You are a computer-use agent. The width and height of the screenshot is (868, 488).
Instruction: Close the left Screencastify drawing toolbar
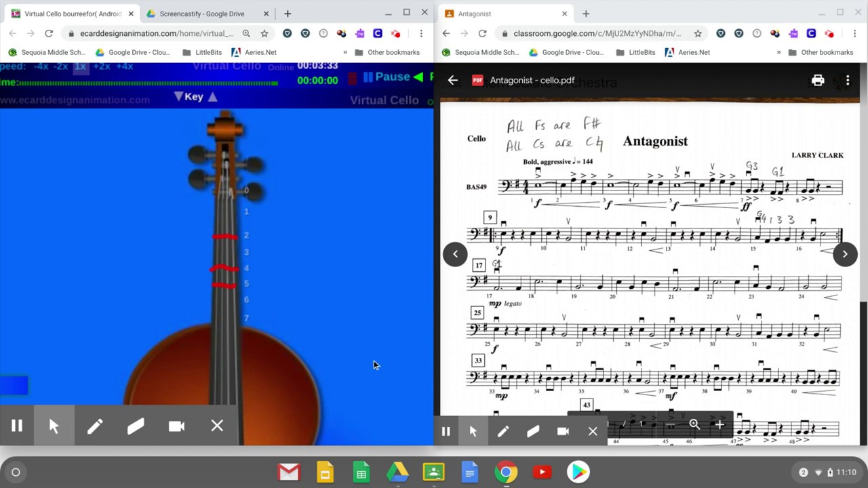coord(217,426)
